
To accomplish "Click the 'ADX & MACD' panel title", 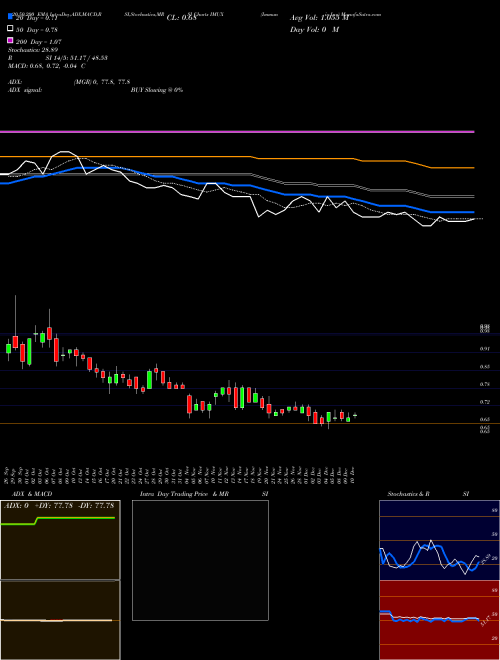I will [x=32, y=494].
